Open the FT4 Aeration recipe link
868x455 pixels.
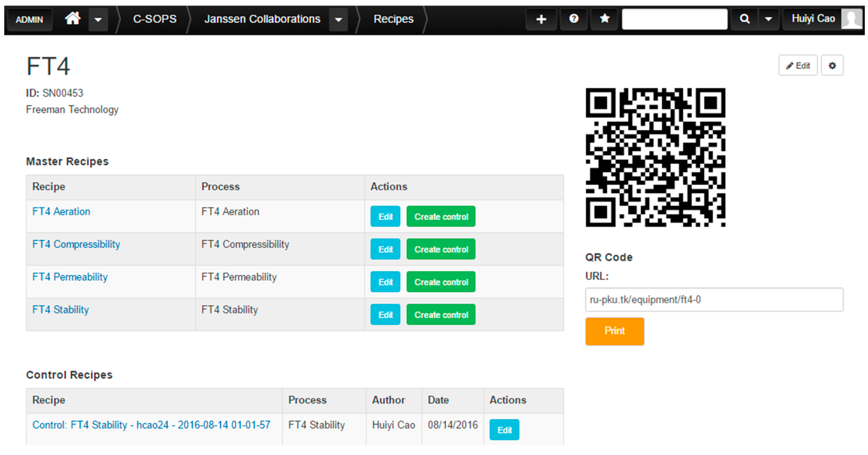coord(61,212)
